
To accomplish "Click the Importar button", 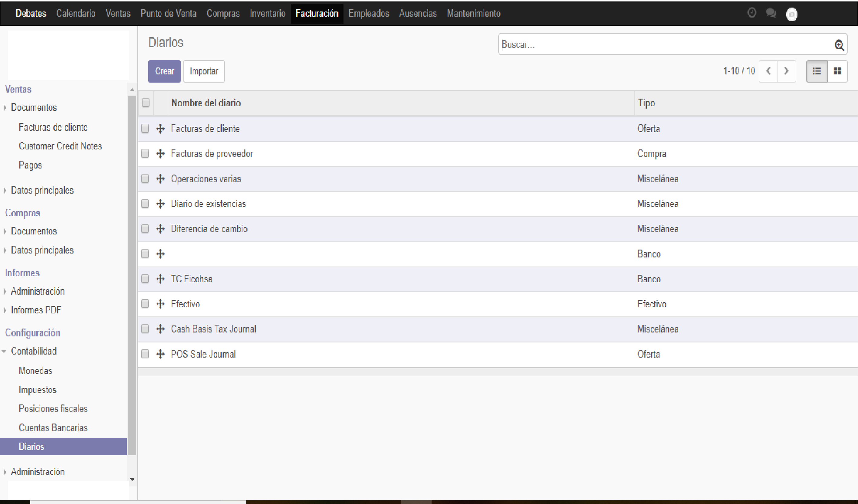I will (204, 71).
